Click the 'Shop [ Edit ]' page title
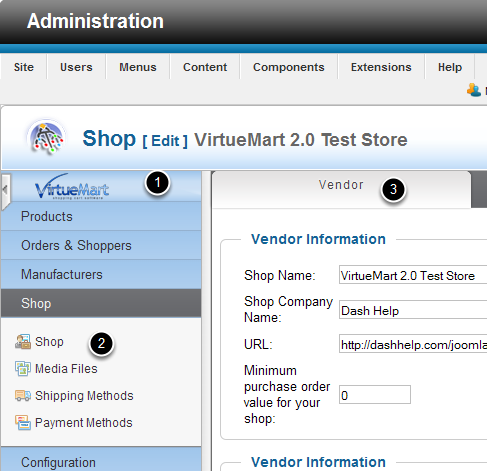 point(135,139)
